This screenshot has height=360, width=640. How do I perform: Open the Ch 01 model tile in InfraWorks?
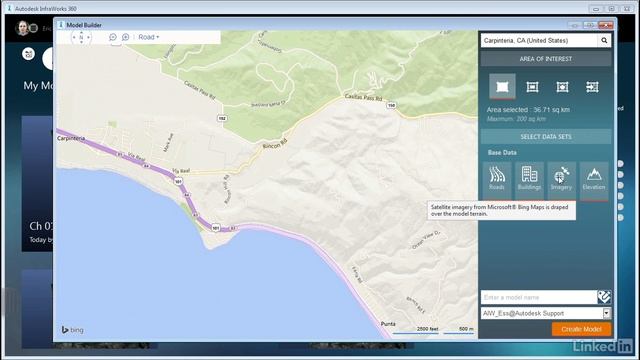pyautogui.click(x=38, y=184)
